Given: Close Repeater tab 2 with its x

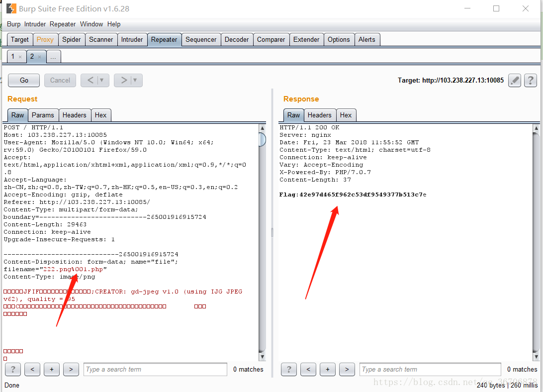Looking at the screenshot, I should point(39,57).
